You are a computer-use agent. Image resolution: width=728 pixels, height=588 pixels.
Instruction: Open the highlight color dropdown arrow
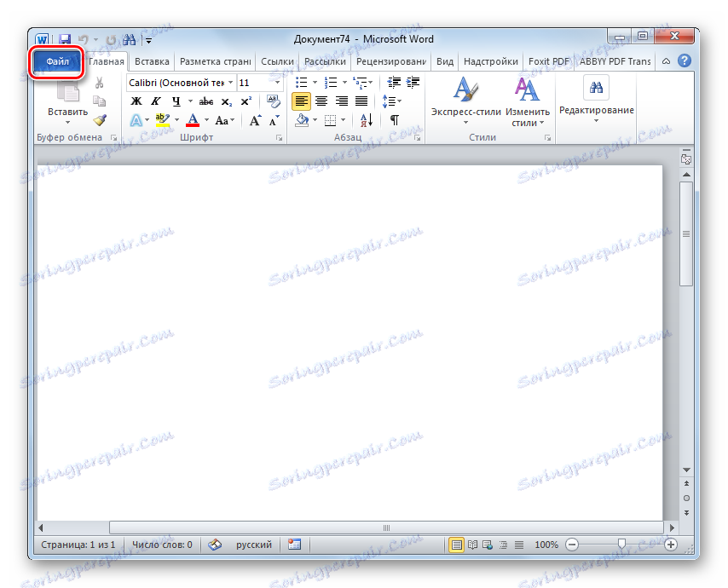click(176, 120)
